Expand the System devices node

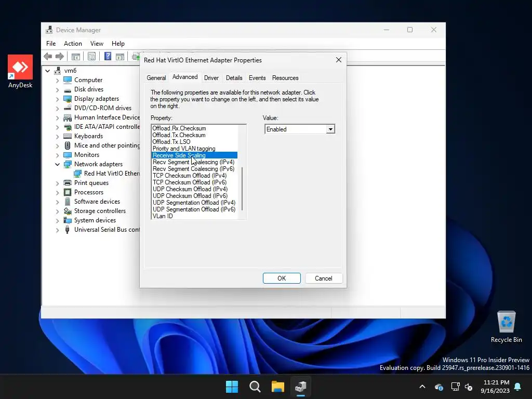coord(57,221)
